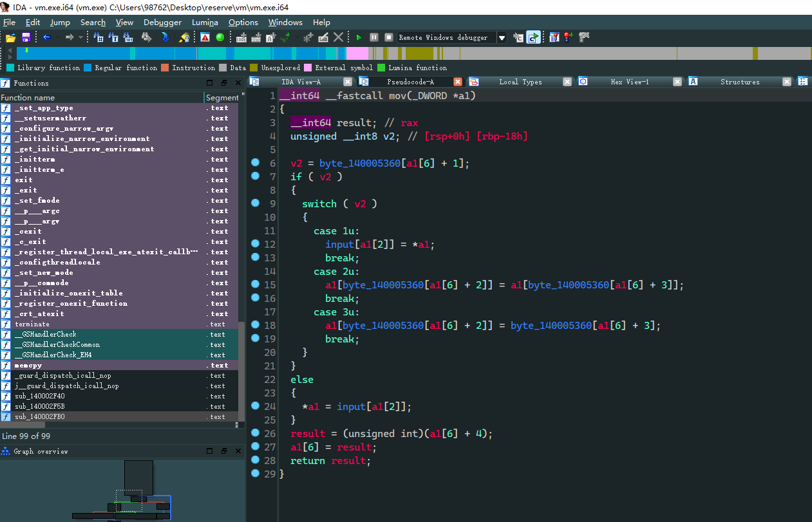Click the breakpoint list icon in toolbar
This screenshot has width=812, height=522.
pos(553,38)
